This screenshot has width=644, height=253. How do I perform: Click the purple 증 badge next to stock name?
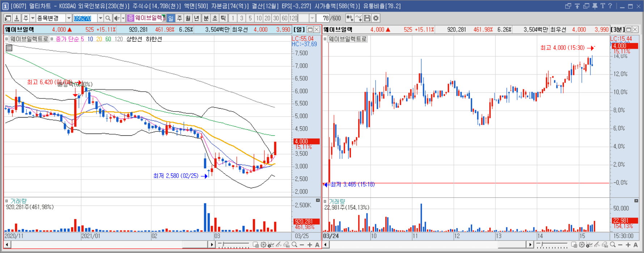131,18
